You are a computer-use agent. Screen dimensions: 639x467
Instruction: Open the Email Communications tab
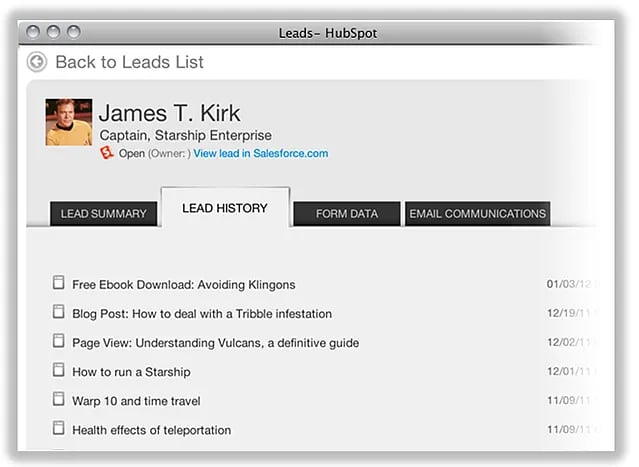(477, 214)
